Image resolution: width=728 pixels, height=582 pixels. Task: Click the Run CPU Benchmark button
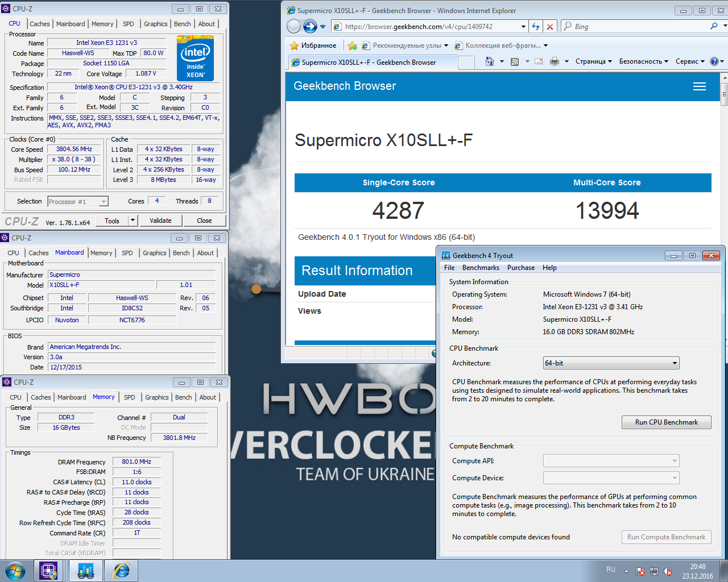point(667,422)
